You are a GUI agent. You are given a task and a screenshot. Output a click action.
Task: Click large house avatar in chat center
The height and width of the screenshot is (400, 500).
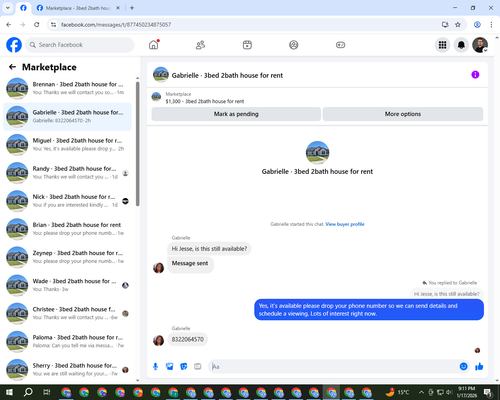click(317, 152)
